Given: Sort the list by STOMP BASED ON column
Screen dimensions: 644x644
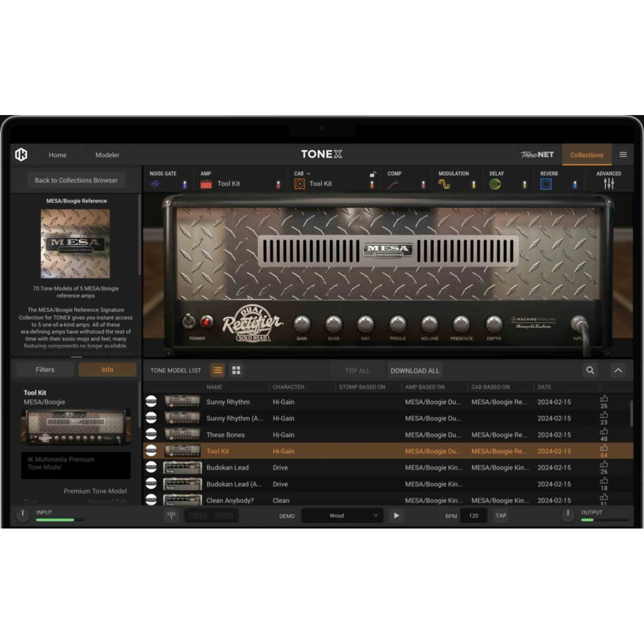Looking at the screenshot, I should (x=362, y=387).
